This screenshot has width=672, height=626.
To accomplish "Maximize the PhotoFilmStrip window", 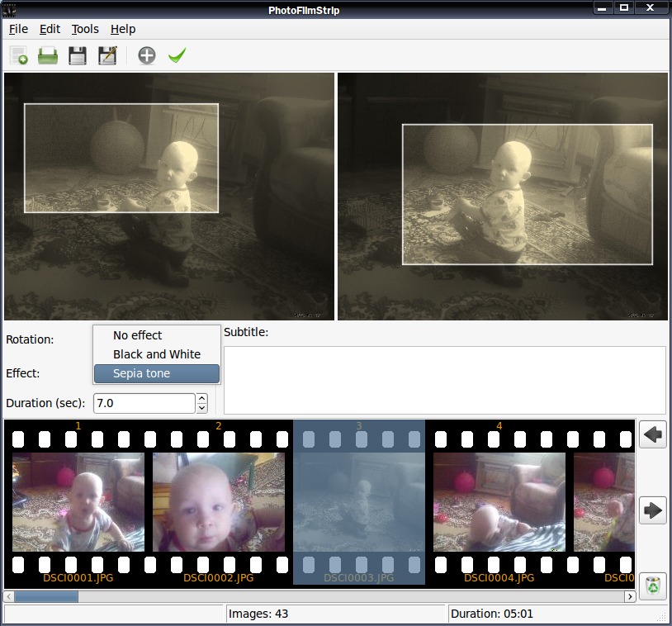I will (624, 7).
